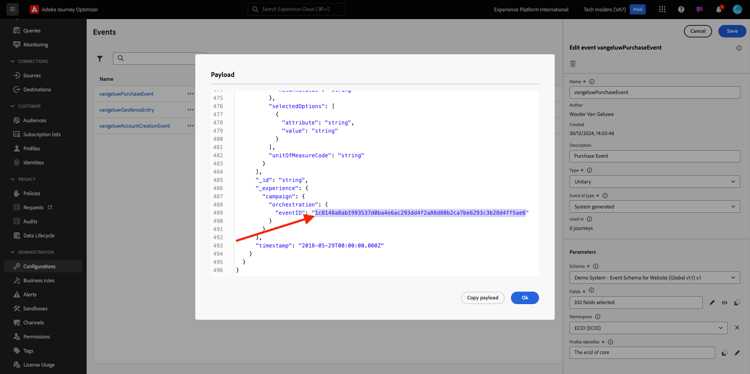Click the Description field Purchase Event
This screenshot has height=374, width=750.
(x=655, y=156)
